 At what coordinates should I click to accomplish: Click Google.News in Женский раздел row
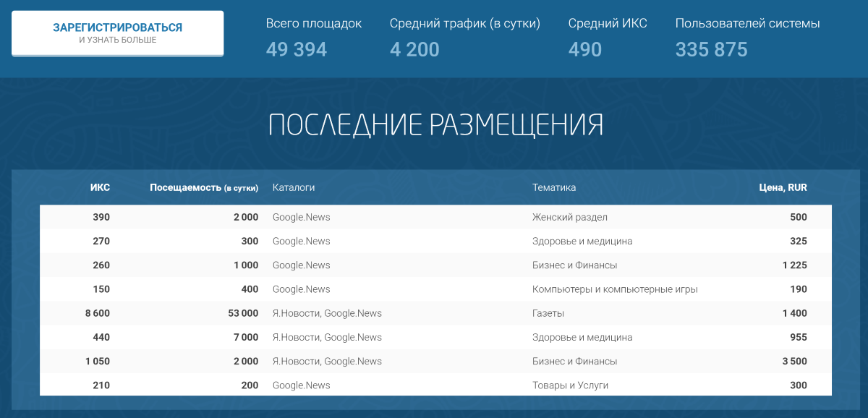pos(302,217)
